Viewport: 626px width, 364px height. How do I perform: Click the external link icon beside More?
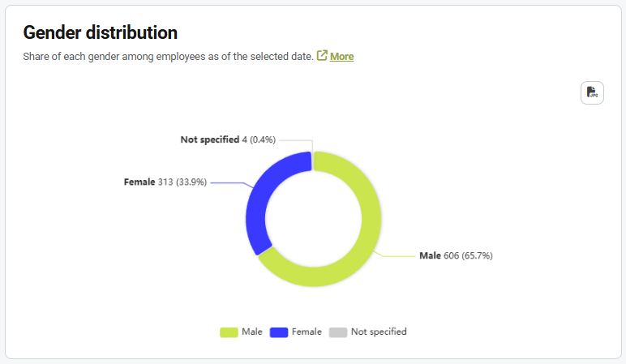click(322, 56)
